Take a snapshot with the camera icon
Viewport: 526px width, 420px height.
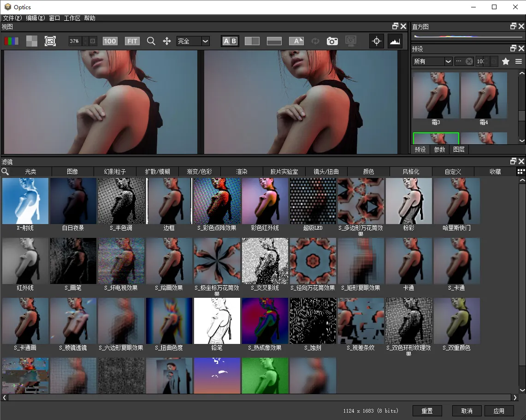(x=332, y=41)
